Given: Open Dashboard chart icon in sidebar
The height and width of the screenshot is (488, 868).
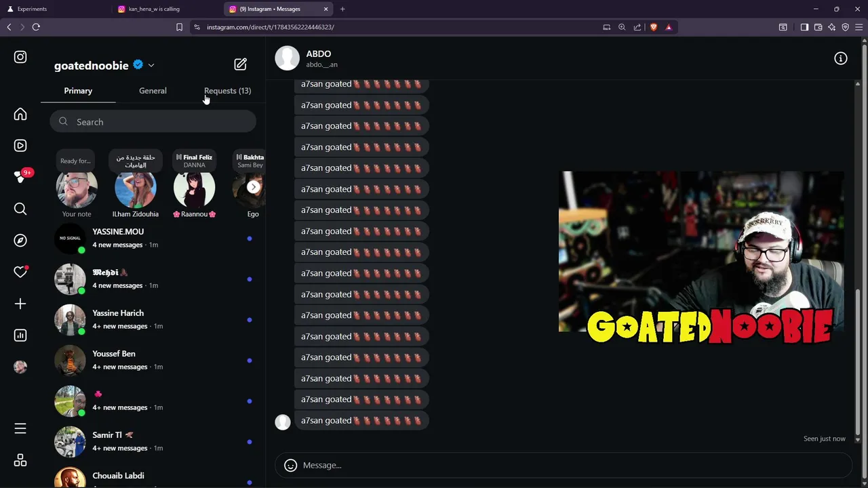Looking at the screenshot, I should (20, 335).
